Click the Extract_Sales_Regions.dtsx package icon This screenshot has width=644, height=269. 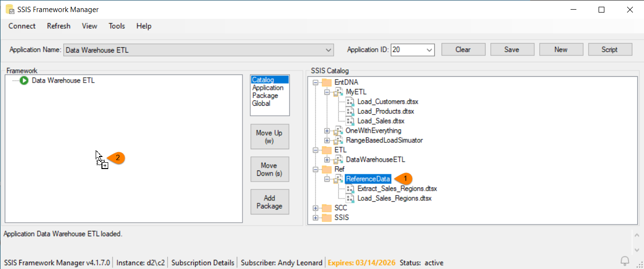click(350, 189)
